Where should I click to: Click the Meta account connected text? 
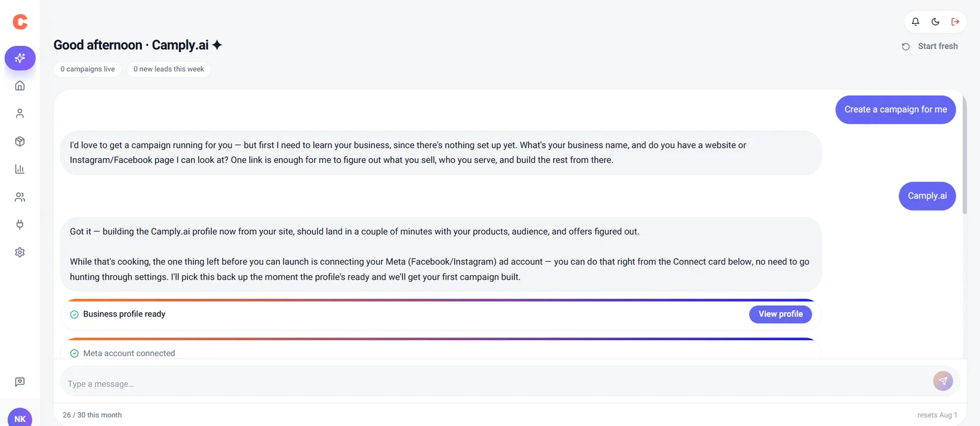pyautogui.click(x=129, y=354)
